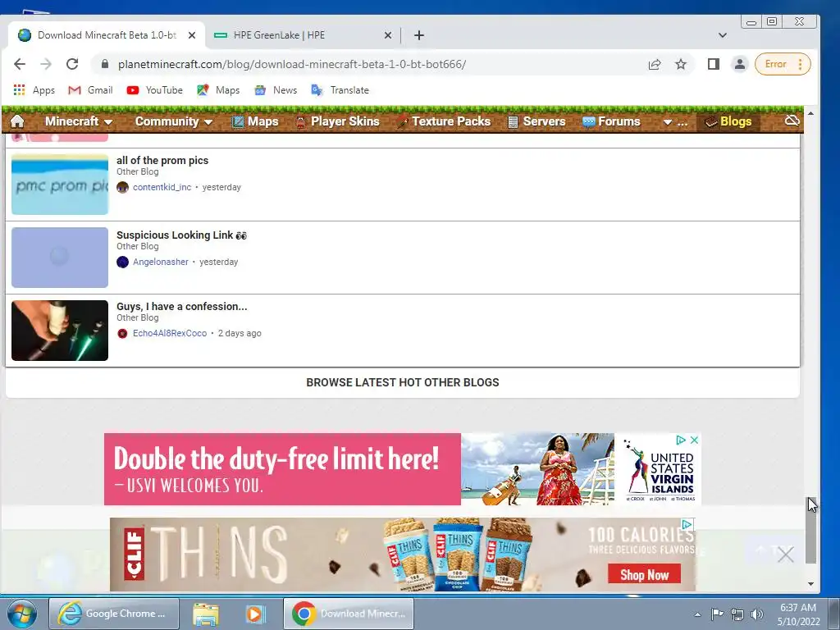This screenshot has width=840, height=630.
Task: Open 'Guys, I have a confession...' blog
Action: point(181,307)
